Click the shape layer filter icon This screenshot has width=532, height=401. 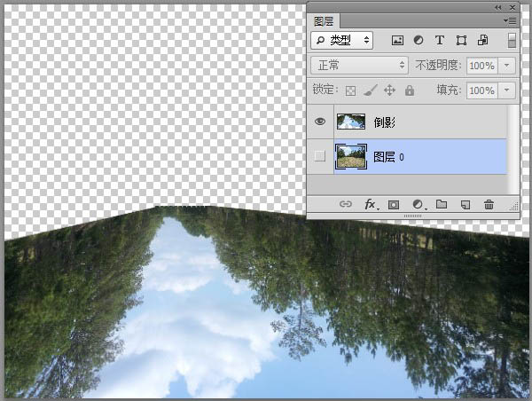[461, 41]
